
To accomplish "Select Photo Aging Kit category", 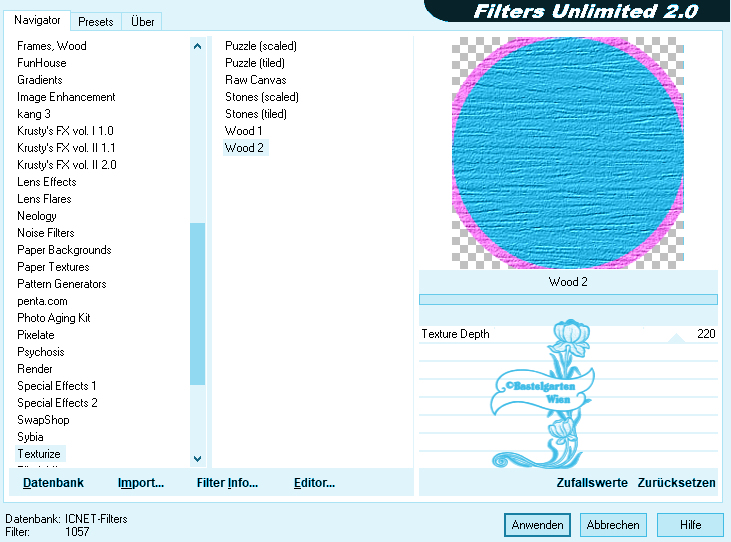I will click(x=54, y=318).
